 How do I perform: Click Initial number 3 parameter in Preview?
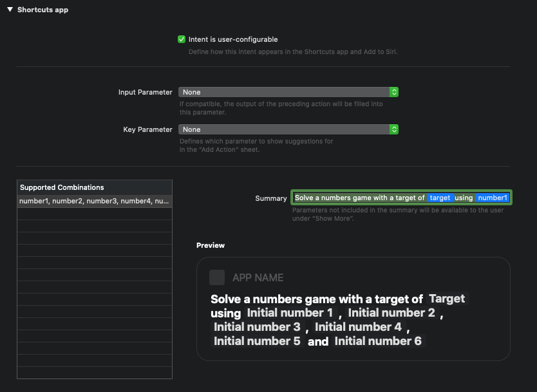[257, 327]
